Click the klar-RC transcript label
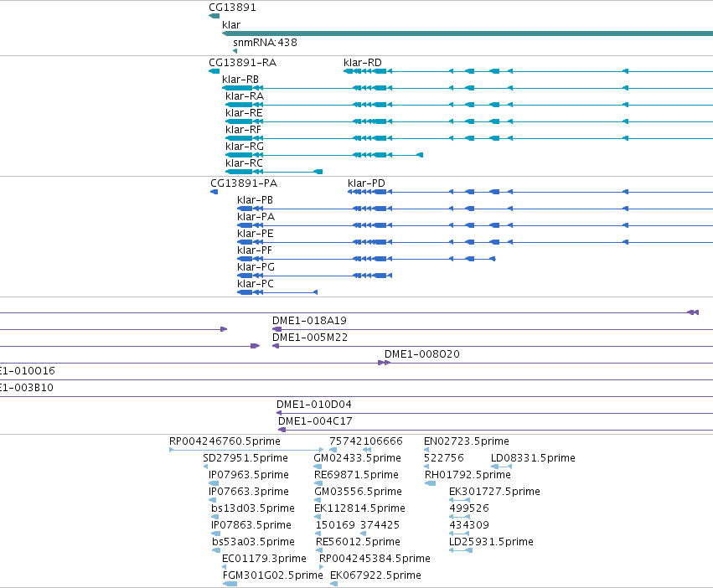This screenshot has height=588, width=713. click(244, 162)
